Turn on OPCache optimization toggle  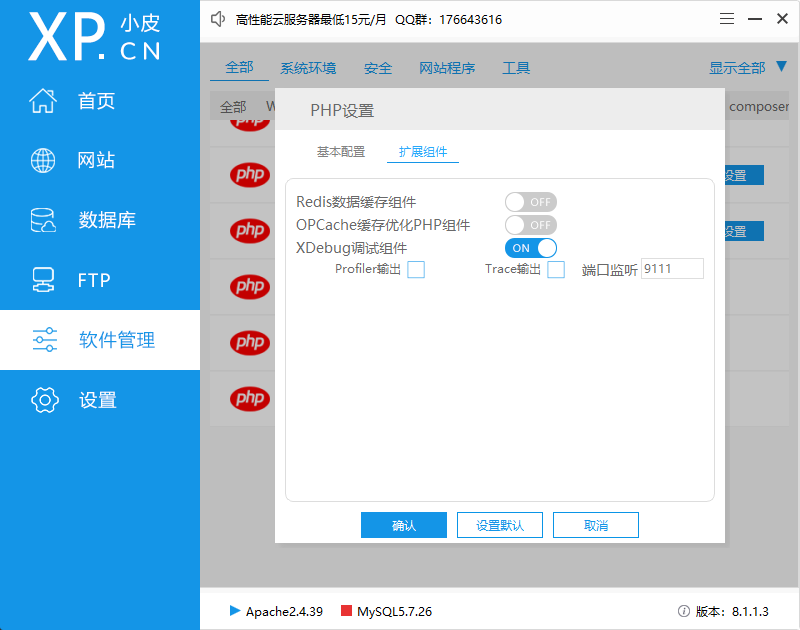pyautogui.click(x=530, y=225)
